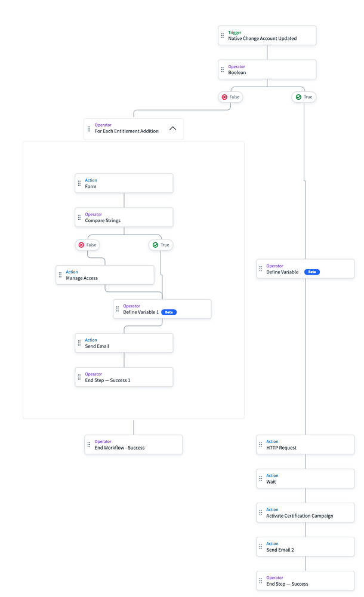Select the drag handle on Manage Access

[x=60, y=275]
